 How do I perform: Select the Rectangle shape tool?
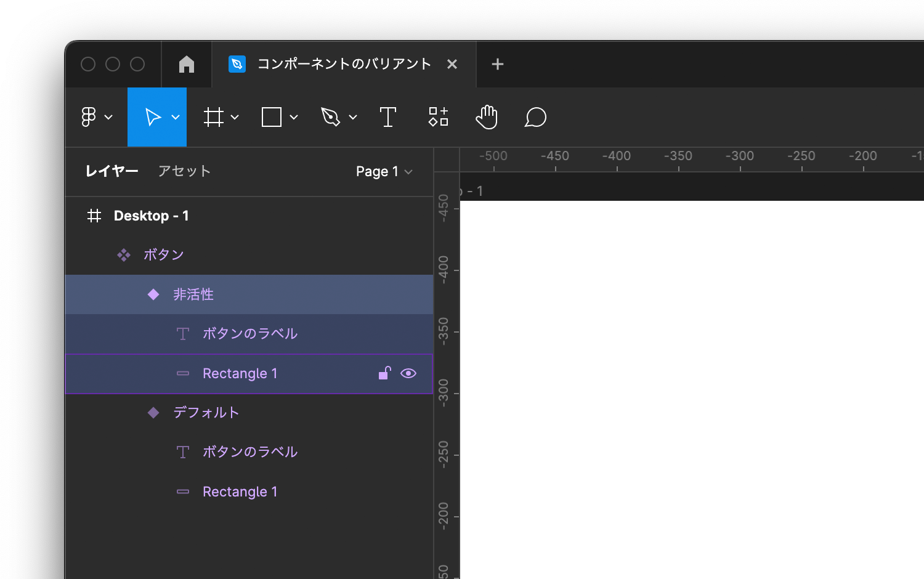click(272, 117)
